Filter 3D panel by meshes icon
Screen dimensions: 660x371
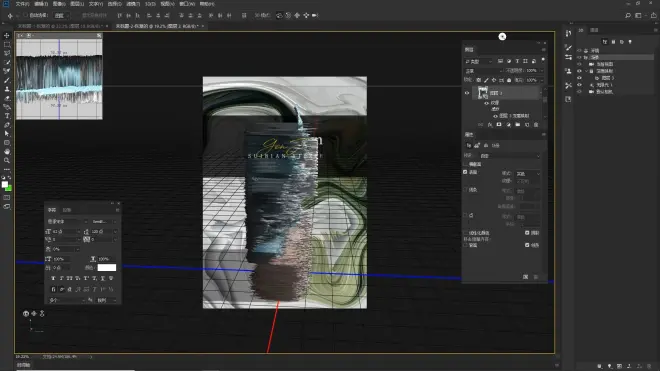pyautogui.click(x=613, y=42)
